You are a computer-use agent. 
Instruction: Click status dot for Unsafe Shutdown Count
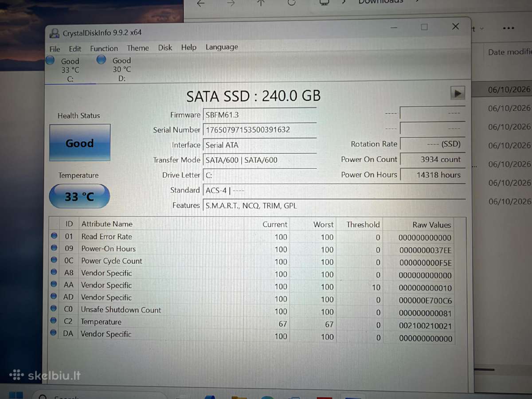tap(54, 308)
